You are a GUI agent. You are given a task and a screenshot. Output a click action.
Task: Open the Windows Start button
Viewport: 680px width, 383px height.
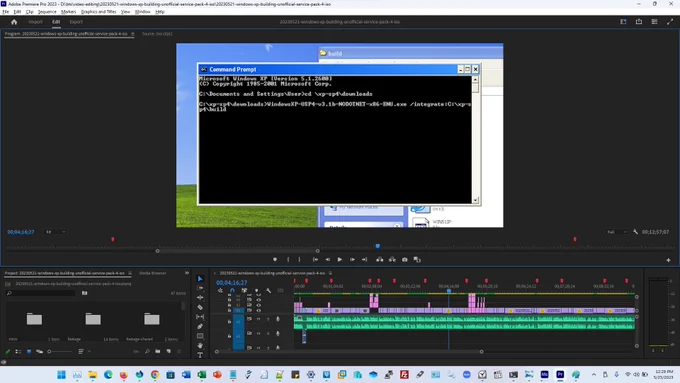pos(62,374)
